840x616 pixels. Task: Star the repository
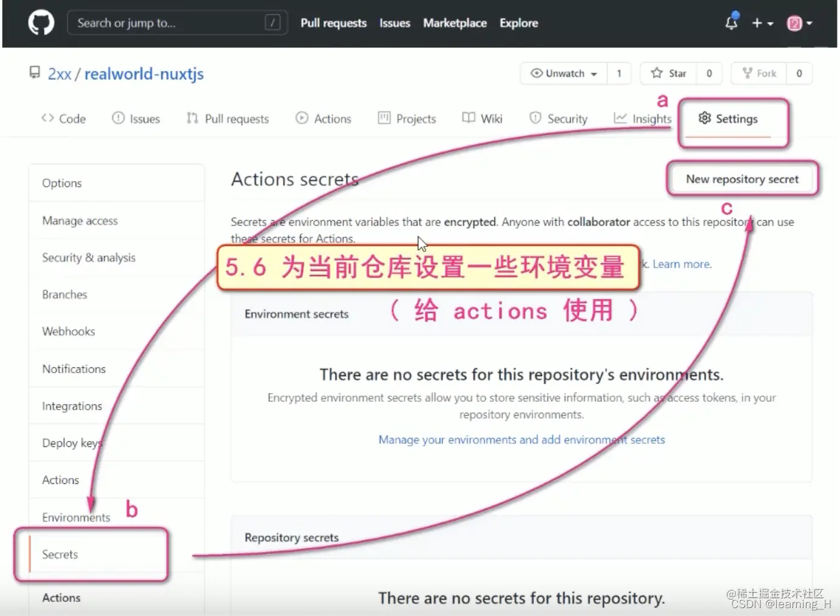668,74
